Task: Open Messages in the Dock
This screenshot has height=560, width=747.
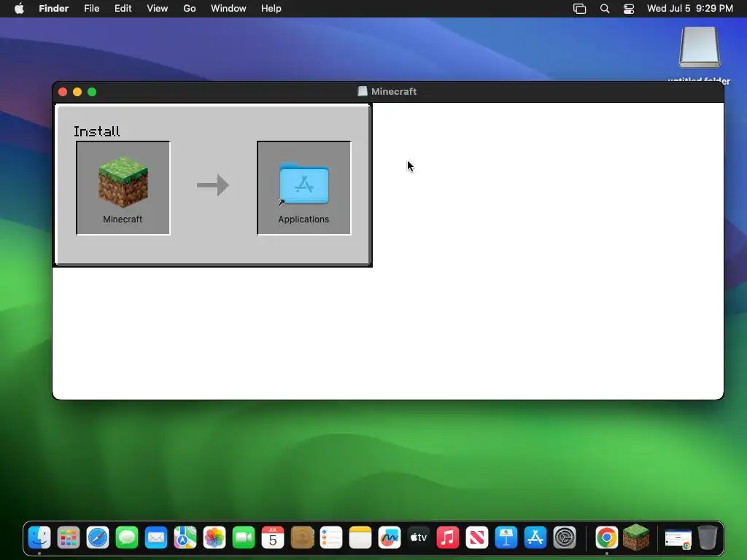Action: (x=127, y=537)
